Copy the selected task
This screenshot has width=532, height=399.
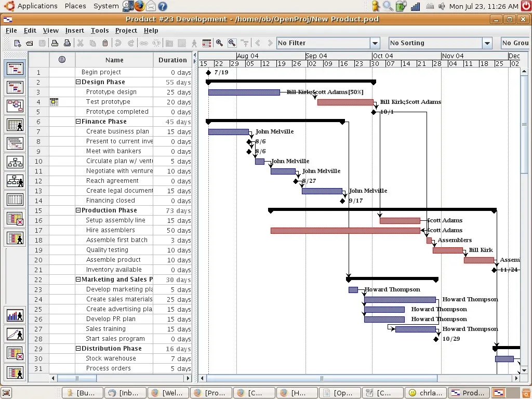tap(92, 43)
